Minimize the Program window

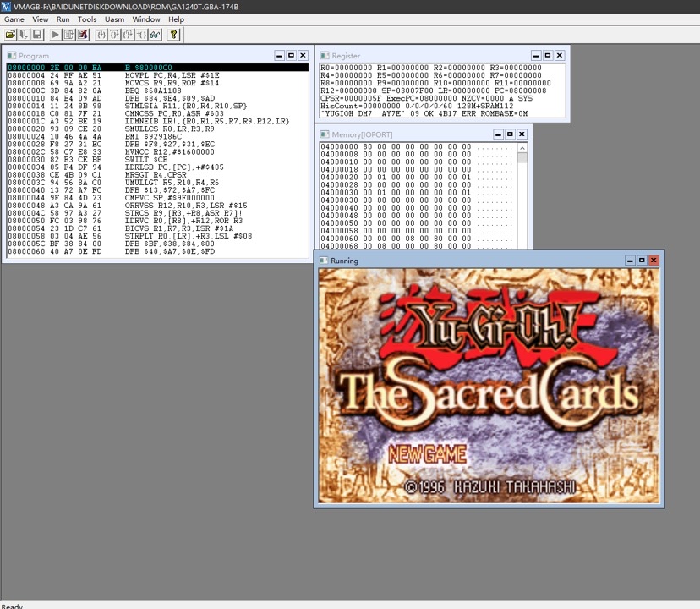[280, 56]
